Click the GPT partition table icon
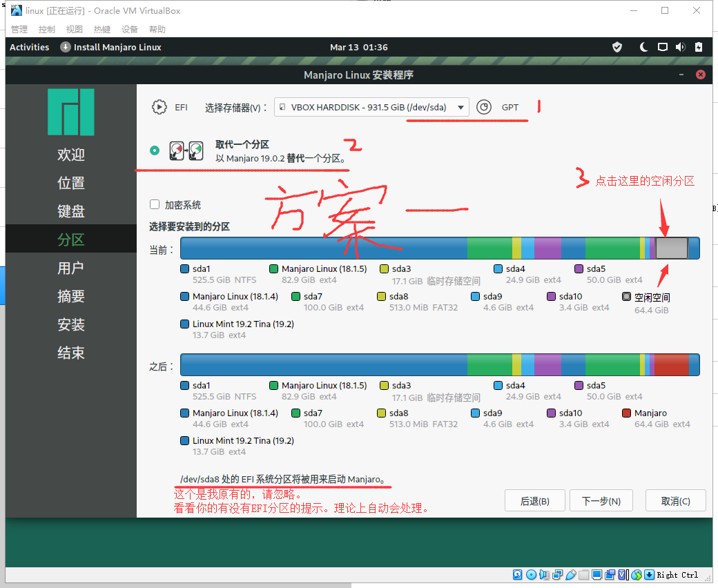The width and height of the screenshot is (718, 588). (485, 107)
